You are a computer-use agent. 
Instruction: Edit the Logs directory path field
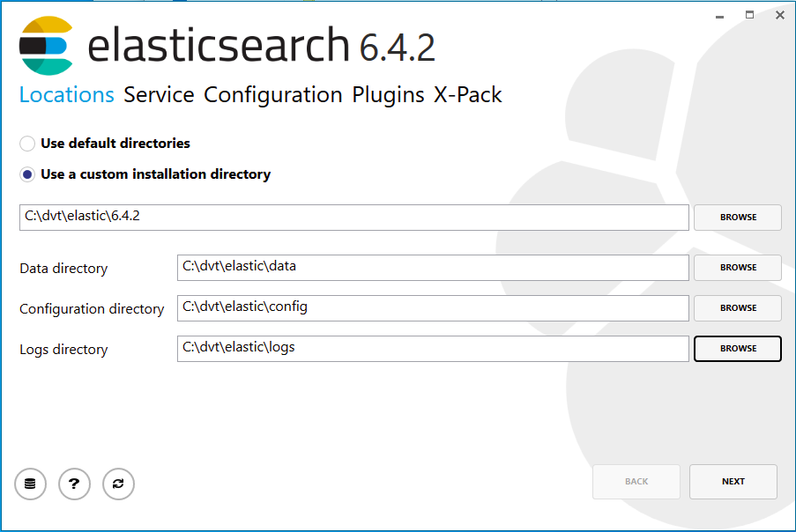(x=433, y=349)
